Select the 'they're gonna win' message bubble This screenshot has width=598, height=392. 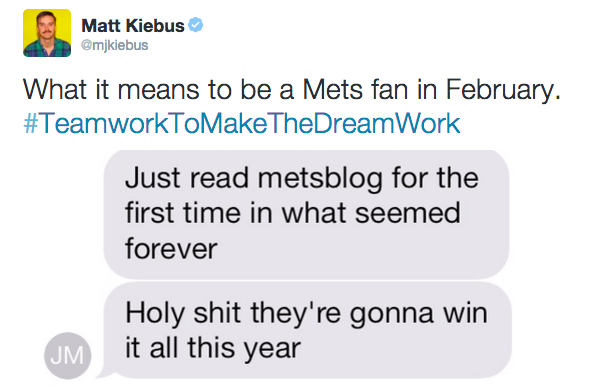(x=306, y=330)
